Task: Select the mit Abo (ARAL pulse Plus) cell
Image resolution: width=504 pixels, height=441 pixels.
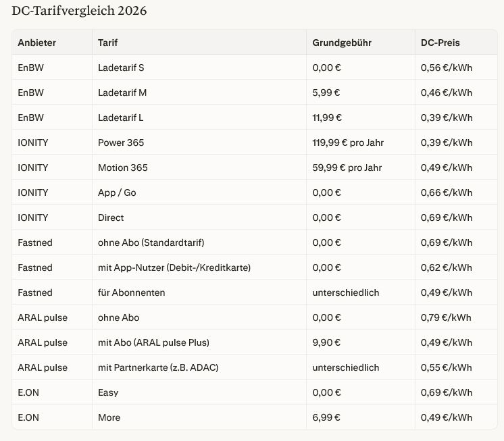Action: (153, 342)
